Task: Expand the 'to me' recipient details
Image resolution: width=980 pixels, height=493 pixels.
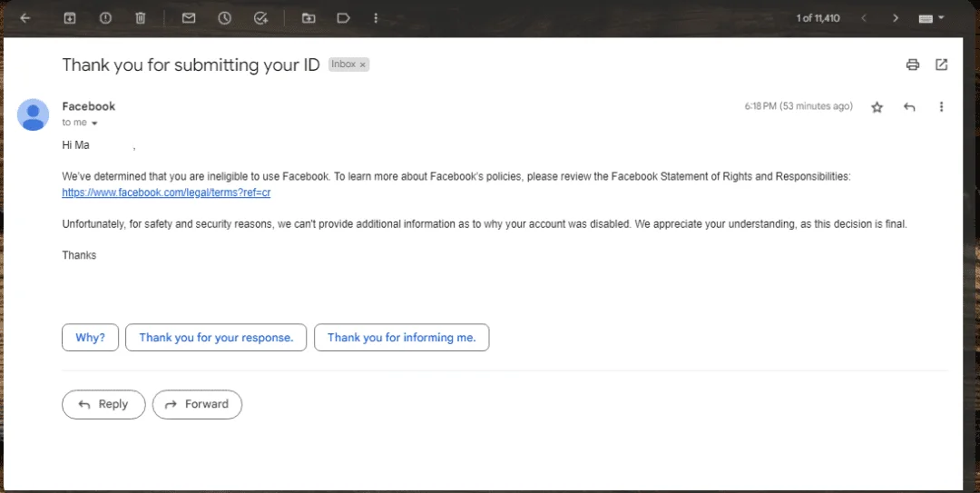Action: pos(94,123)
